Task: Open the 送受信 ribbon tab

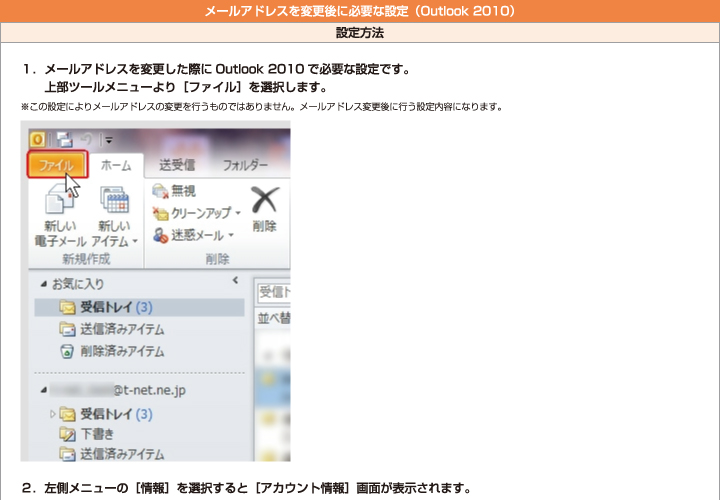Action: coord(177,165)
